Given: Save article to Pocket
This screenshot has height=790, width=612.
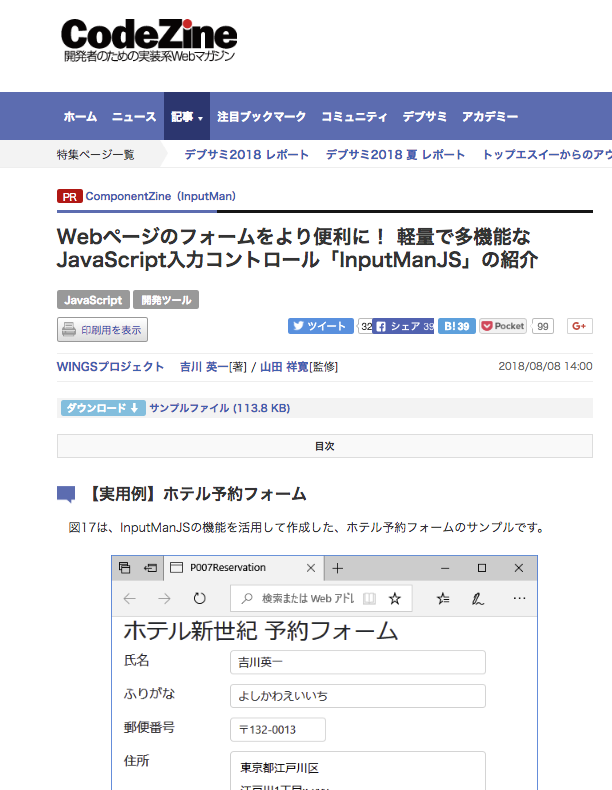Looking at the screenshot, I should 503,326.
